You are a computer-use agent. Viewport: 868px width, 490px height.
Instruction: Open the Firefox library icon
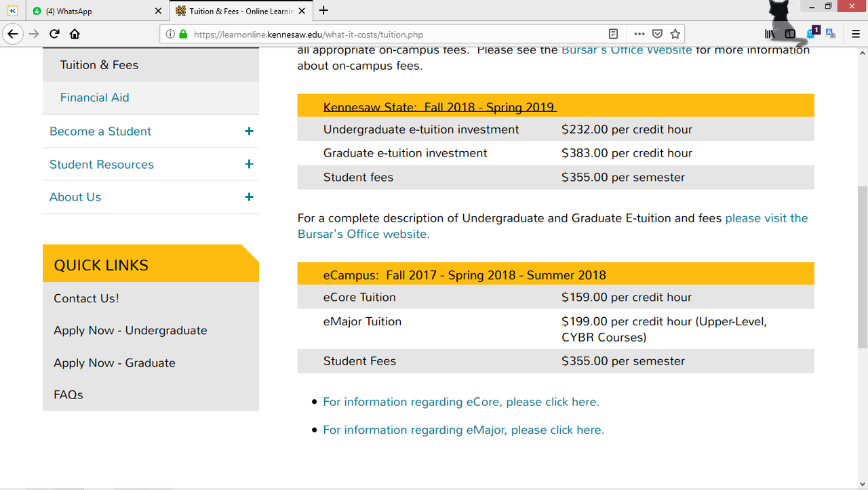tap(770, 34)
